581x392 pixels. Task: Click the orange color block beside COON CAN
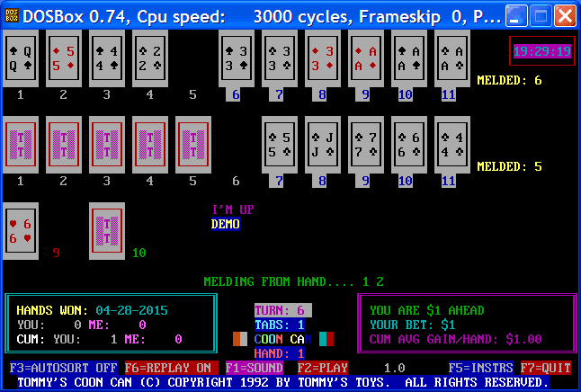coord(239,339)
